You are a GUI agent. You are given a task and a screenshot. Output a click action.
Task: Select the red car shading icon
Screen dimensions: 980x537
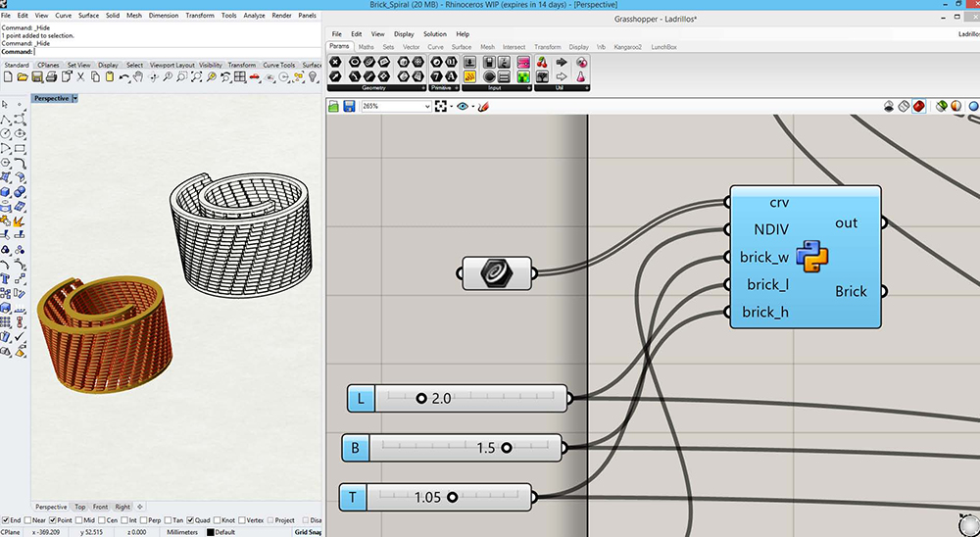[x=255, y=76]
